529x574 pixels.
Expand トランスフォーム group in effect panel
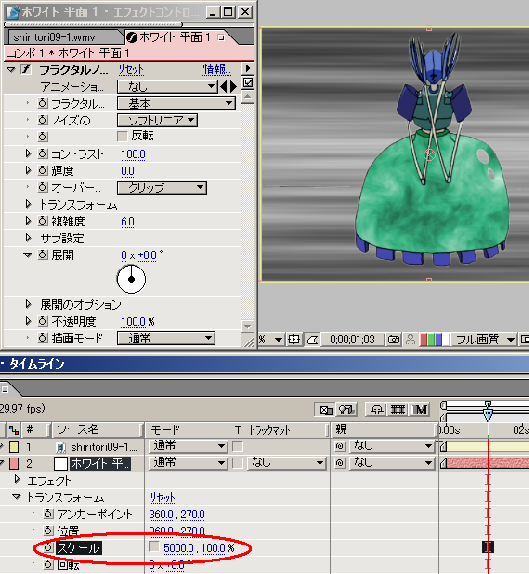(28, 204)
